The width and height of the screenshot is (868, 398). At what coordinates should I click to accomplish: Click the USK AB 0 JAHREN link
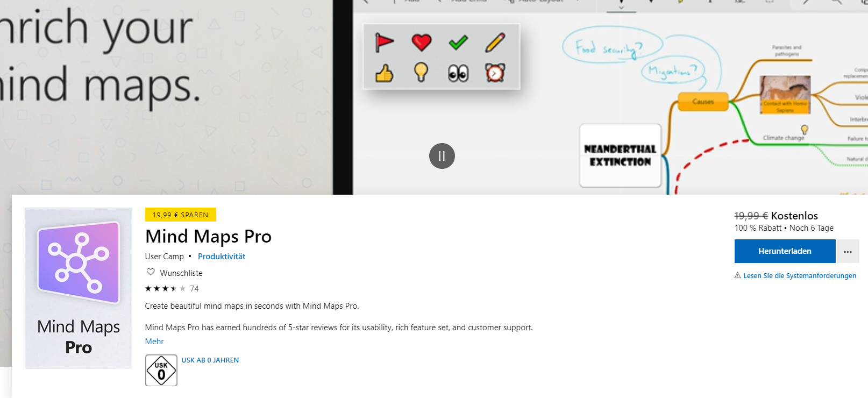(x=210, y=360)
